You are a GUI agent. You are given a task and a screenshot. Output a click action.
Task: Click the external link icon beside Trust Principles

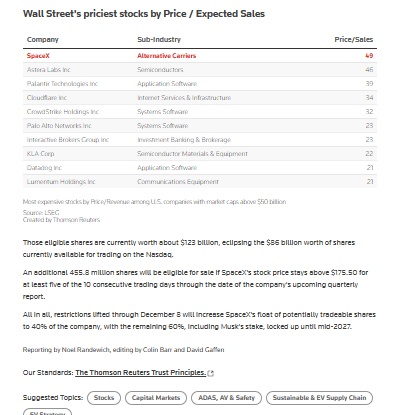click(x=210, y=373)
